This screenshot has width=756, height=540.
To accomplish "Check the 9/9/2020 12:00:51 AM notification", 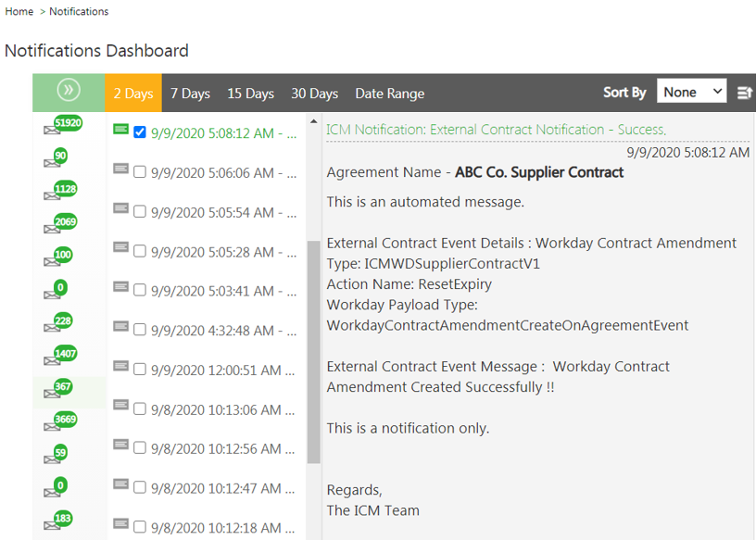I will click(140, 369).
